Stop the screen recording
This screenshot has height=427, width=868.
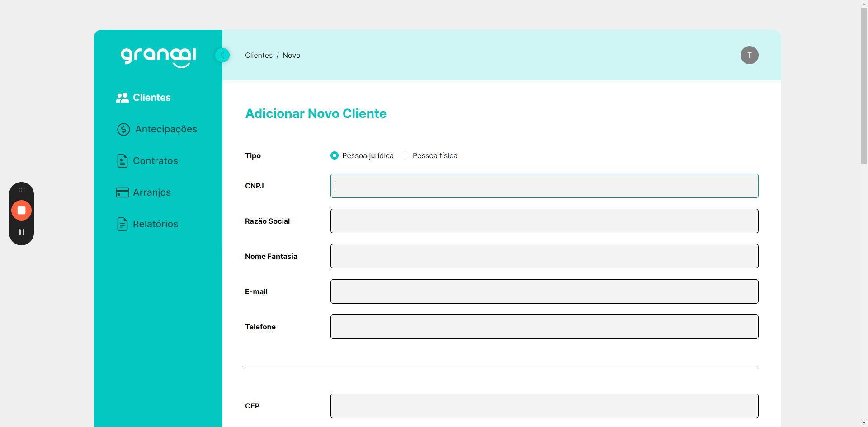point(21,211)
